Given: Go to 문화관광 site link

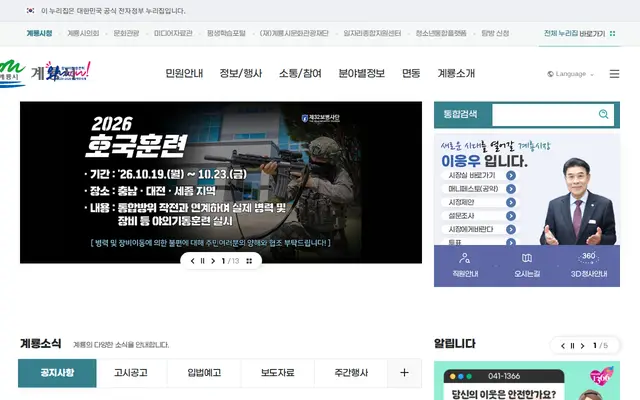Looking at the screenshot, I should click(126, 33).
